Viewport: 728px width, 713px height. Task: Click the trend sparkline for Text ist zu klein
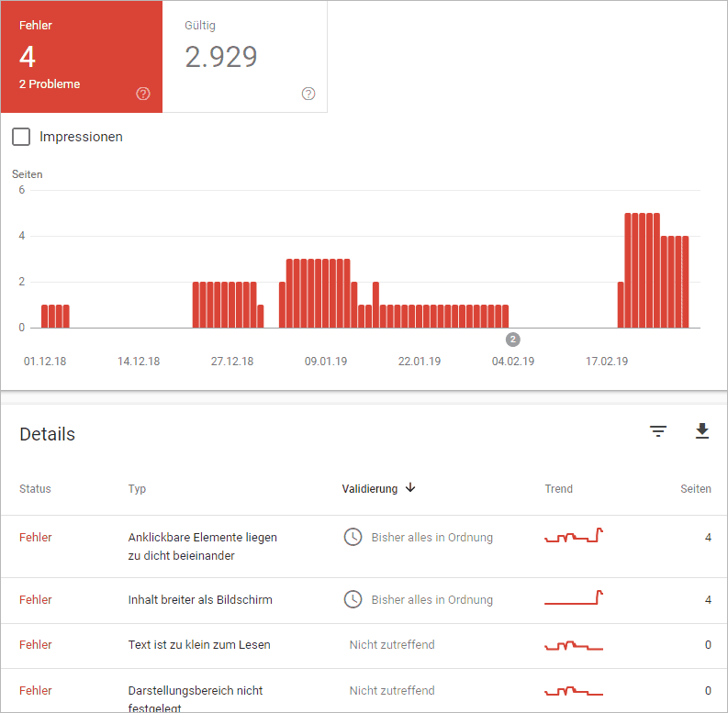point(574,646)
